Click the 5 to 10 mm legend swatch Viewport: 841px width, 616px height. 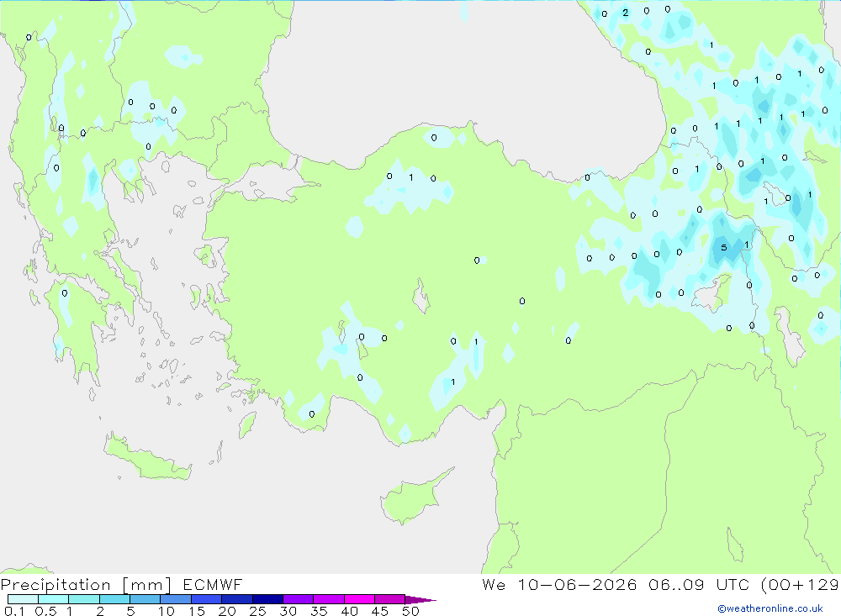click(145, 599)
